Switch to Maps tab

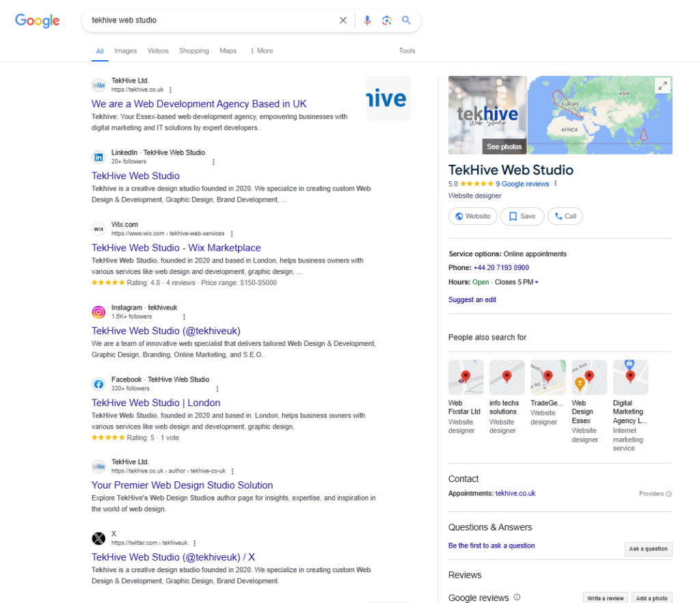click(x=228, y=51)
